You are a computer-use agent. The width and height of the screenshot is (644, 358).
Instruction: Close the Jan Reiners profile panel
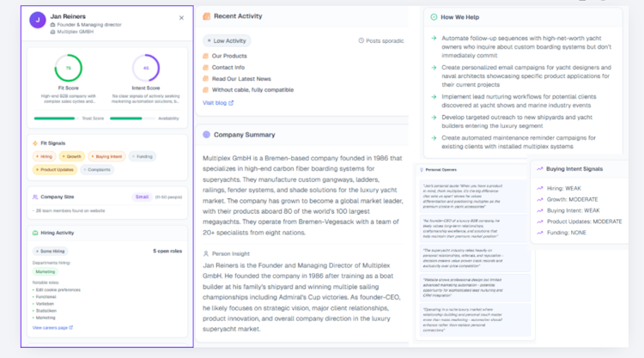[x=181, y=17]
